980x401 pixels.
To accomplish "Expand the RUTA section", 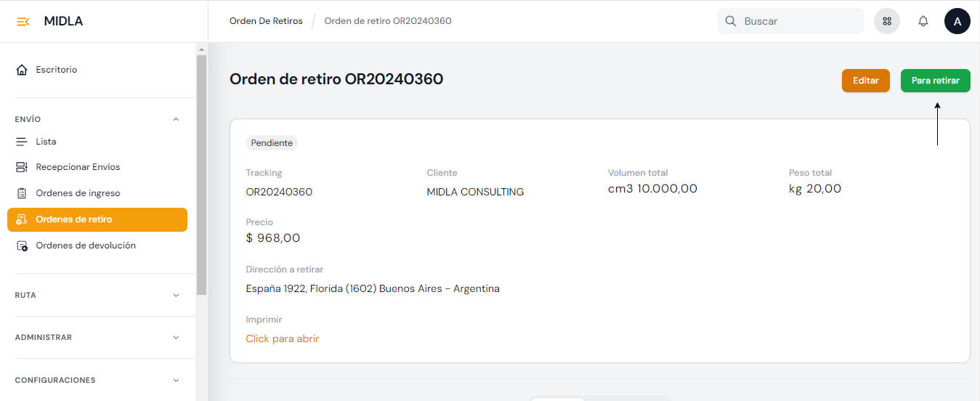I will coord(176,295).
